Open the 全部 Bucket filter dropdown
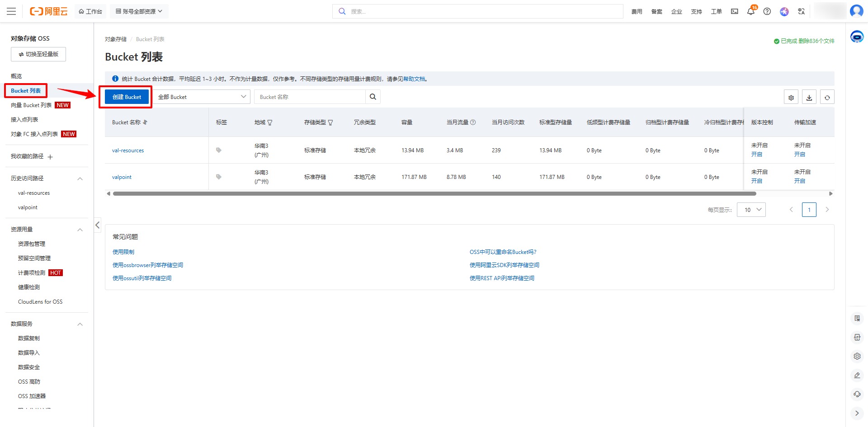This screenshot has width=868, height=427. pyautogui.click(x=201, y=97)
